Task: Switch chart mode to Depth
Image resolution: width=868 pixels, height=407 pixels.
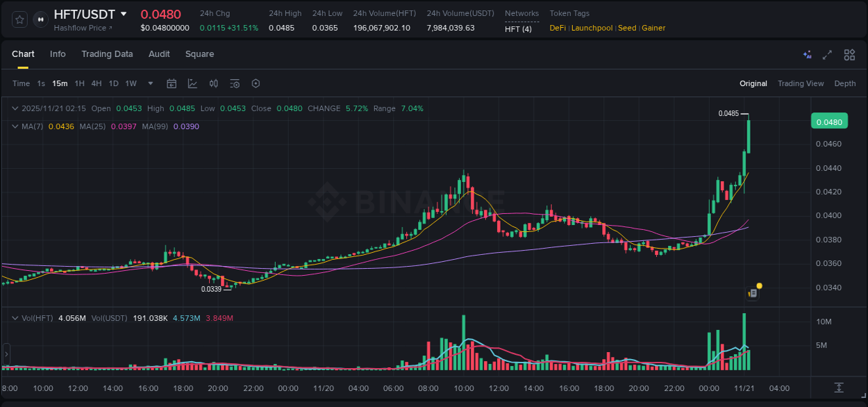Action: [845, 83]
